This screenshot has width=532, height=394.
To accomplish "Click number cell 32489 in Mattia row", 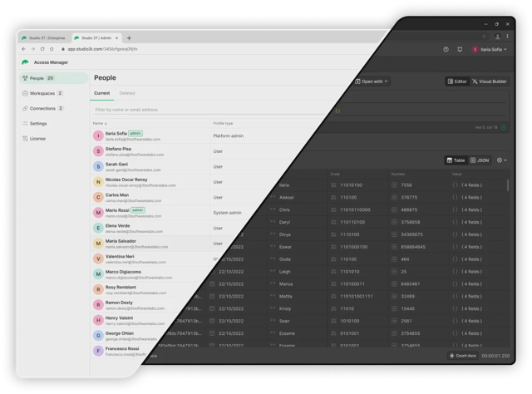I will click(x=407, y=296).
